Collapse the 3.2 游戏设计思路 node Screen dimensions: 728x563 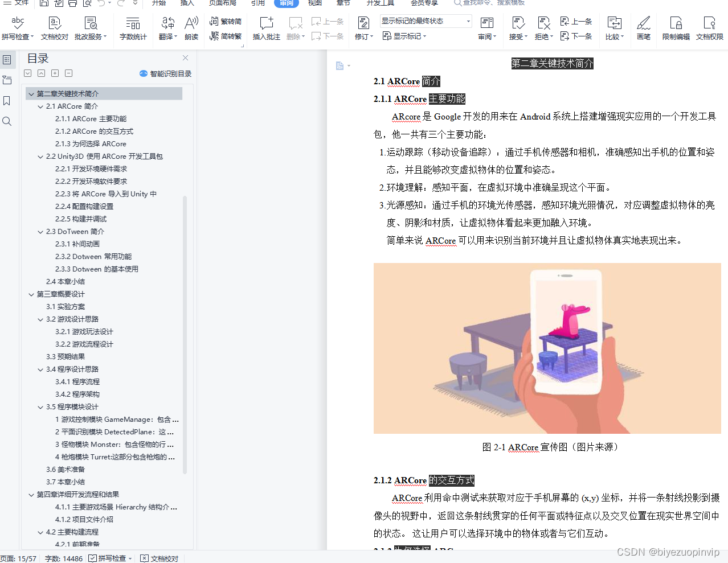(40, 319)
